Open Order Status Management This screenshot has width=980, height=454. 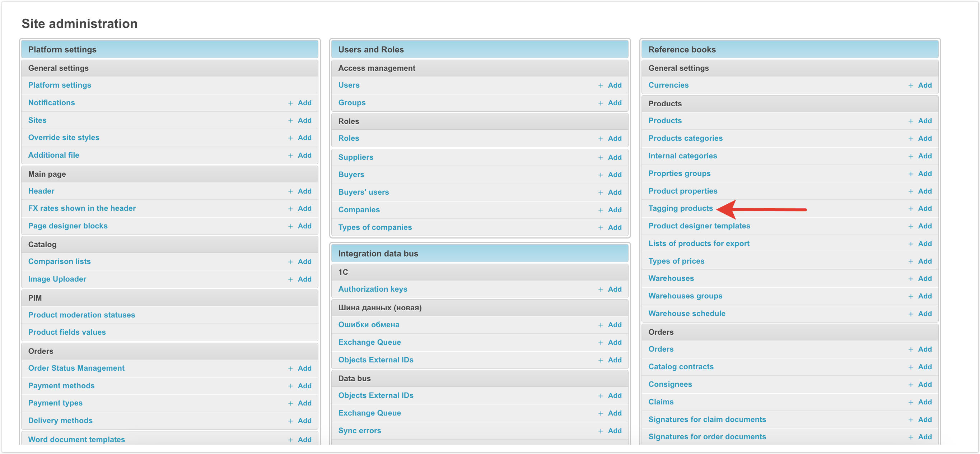(76, 368)
